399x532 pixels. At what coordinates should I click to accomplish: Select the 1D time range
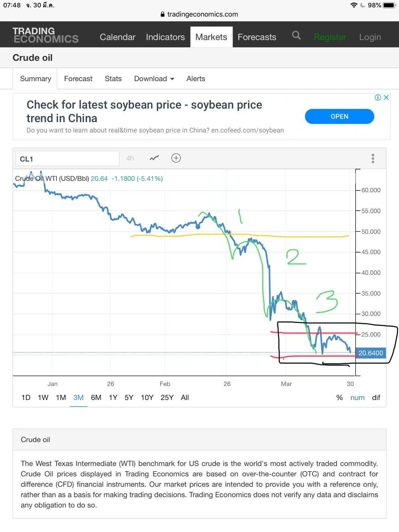(x=26, y=398)
